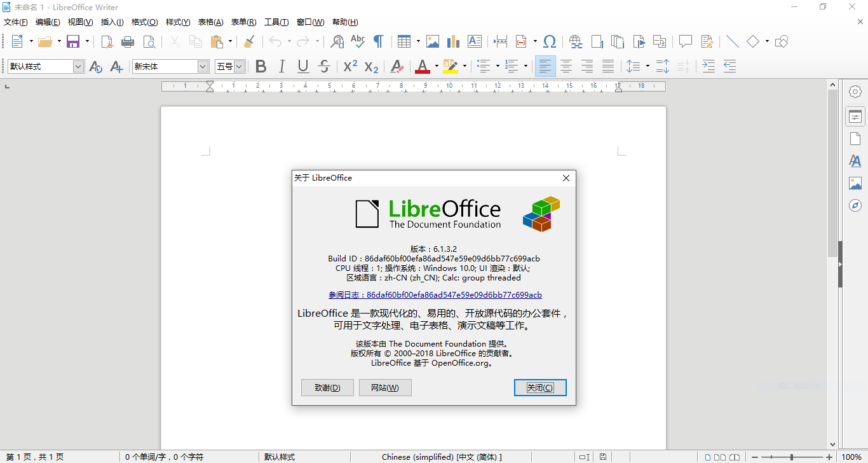Insert a special character (Omega icon)

click(550, 42)
